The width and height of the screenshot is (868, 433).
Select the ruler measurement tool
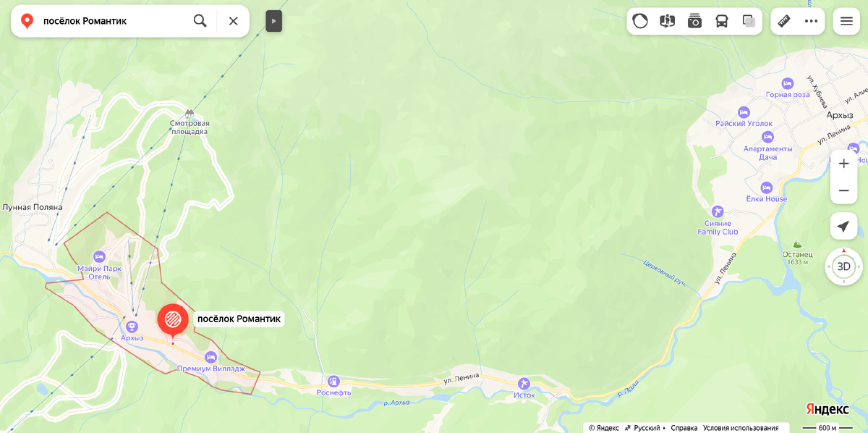click(784, 21)
